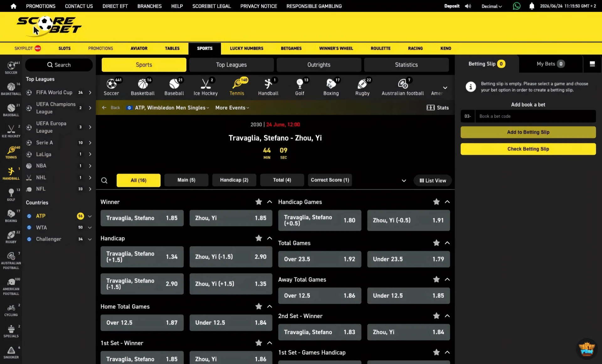Open LUCKY NUMBERS in the game menu

246,48
